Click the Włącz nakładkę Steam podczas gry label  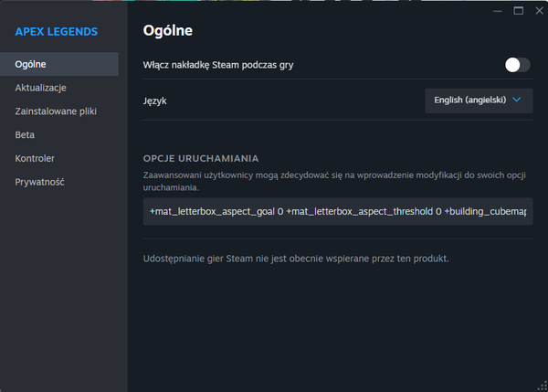pyautogui.click(x=218, y=65)
